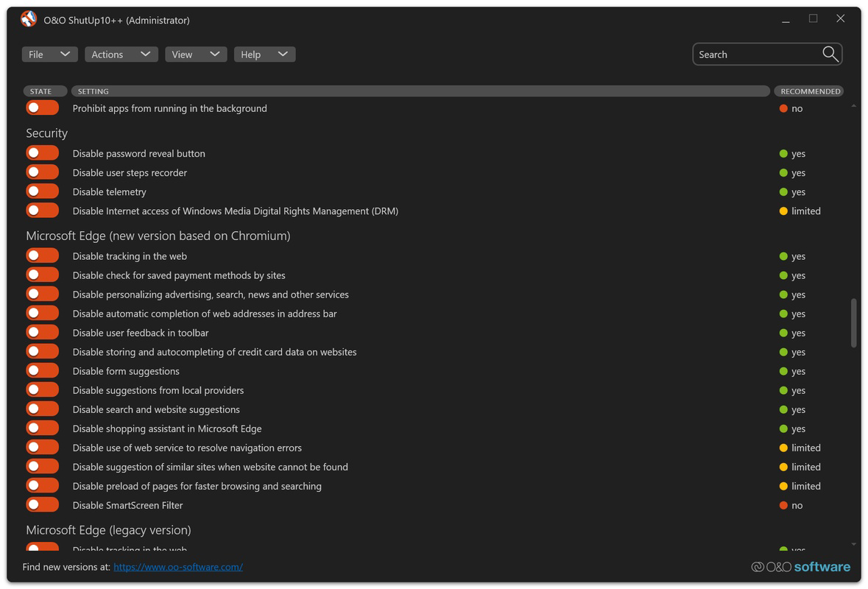The width and height of the screenshot is (868, 589).
Task: Toggle Disable suggestion of similar sites
Action: [42, 467]
